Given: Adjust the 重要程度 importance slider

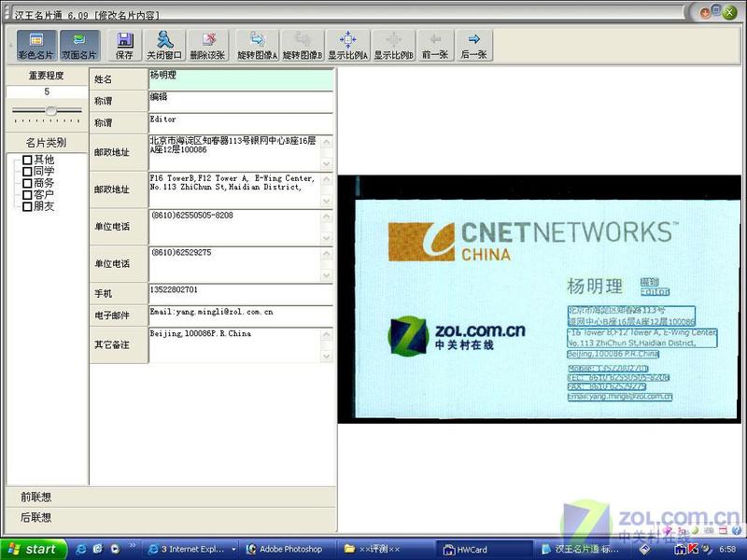Looking at the screenshot, I should [x=51, y=110].
